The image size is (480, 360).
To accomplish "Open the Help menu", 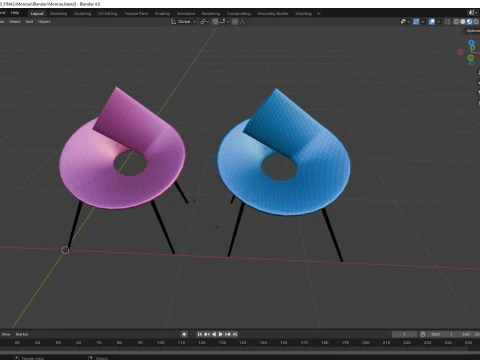I will (15, 13).
